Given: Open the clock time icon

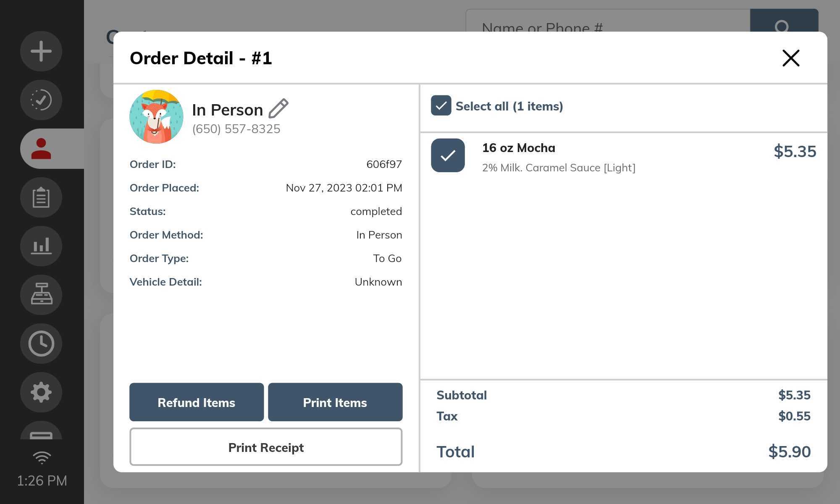Looking at the screenshot, I should 41,344.
